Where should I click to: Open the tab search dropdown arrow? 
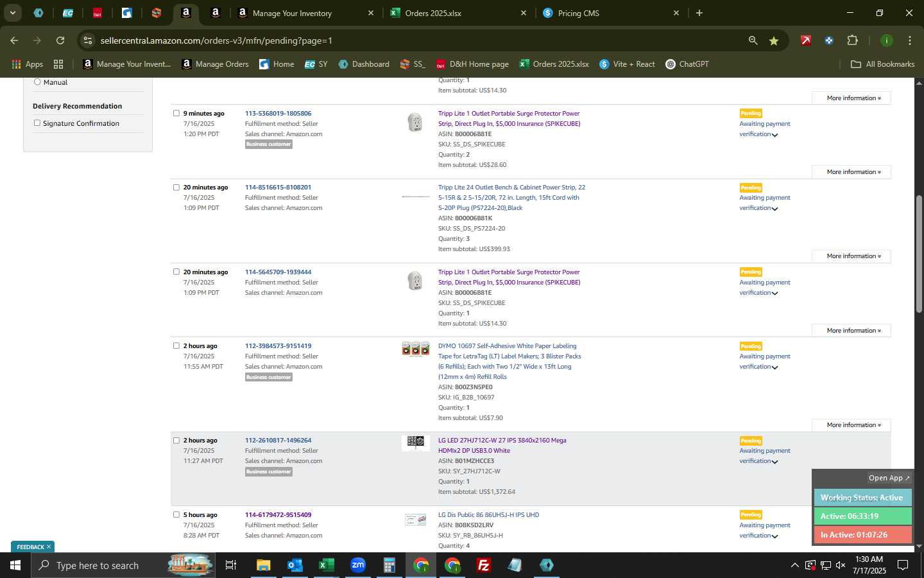12,13
